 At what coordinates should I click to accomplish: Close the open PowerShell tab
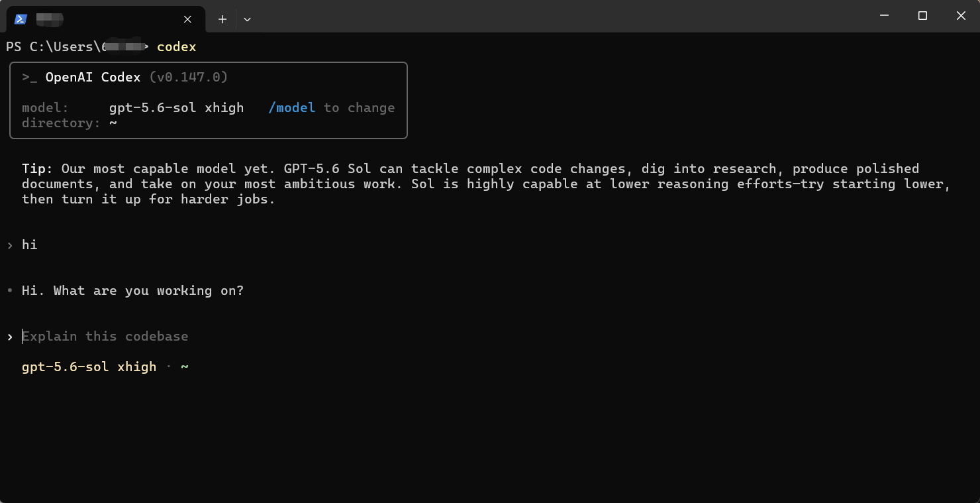coord(187,19)
